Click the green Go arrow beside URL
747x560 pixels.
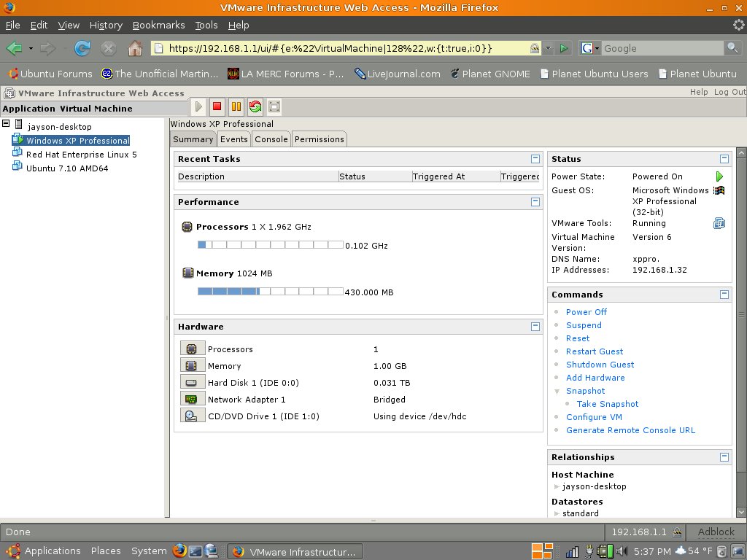(564, 48)
